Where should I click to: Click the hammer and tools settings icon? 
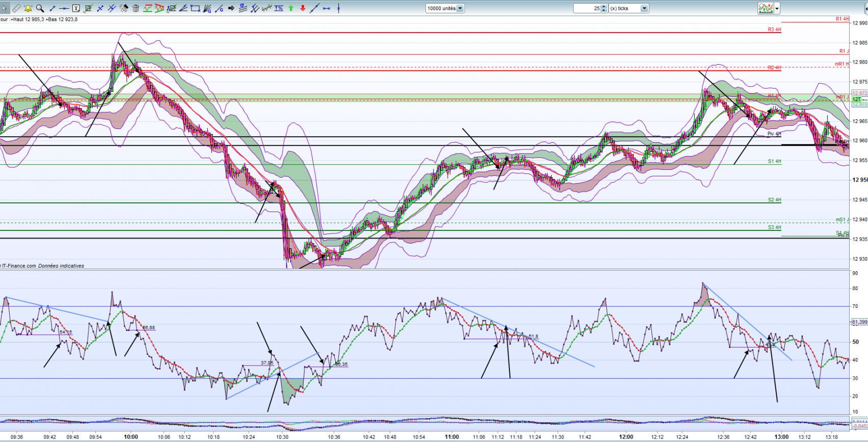click(x=124, y=8)
